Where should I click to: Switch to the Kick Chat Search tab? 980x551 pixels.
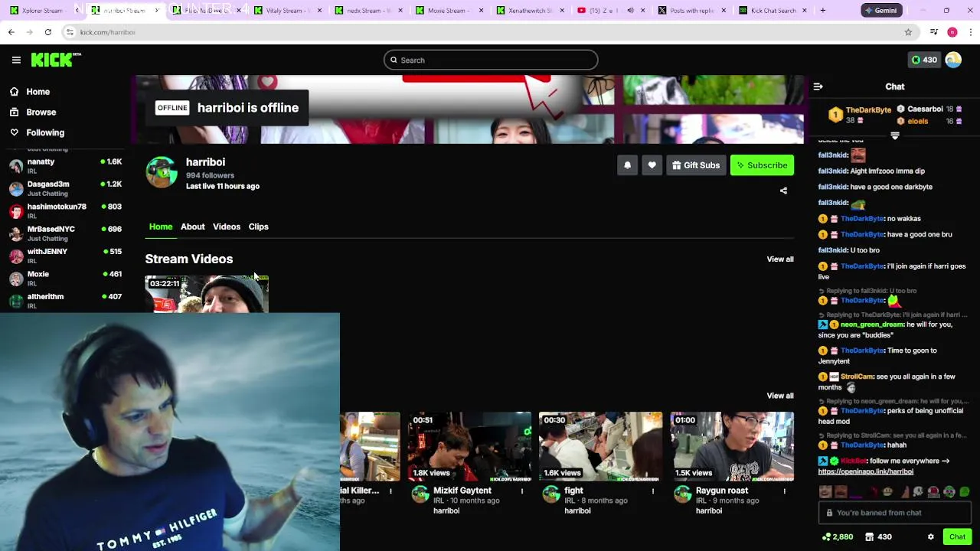[773, 11]
